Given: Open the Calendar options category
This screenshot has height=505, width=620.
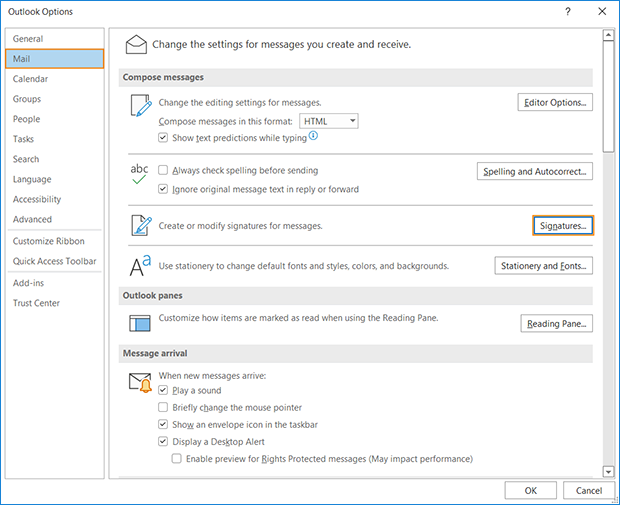Looking at the screenshot, I should pos(55,79).
